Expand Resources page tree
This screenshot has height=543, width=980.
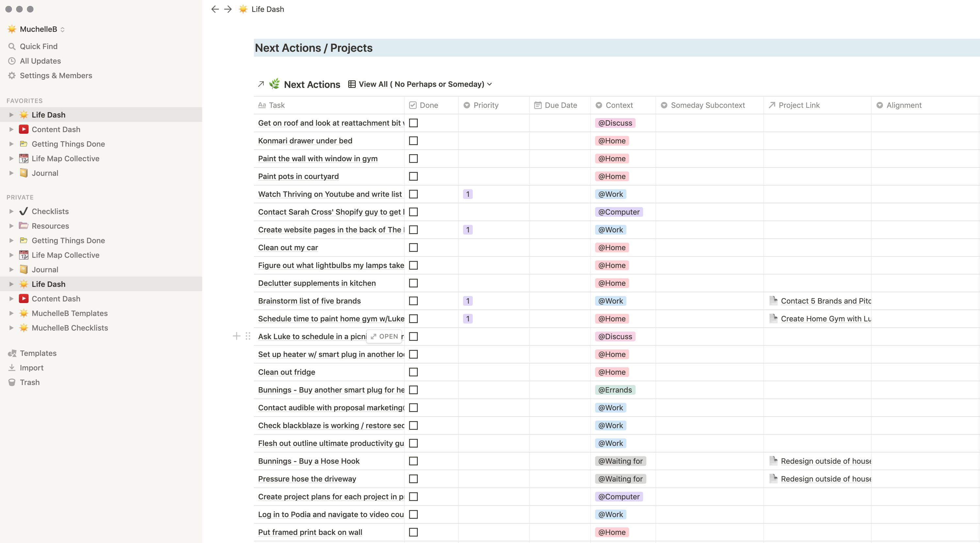click(x=11, y=226)
